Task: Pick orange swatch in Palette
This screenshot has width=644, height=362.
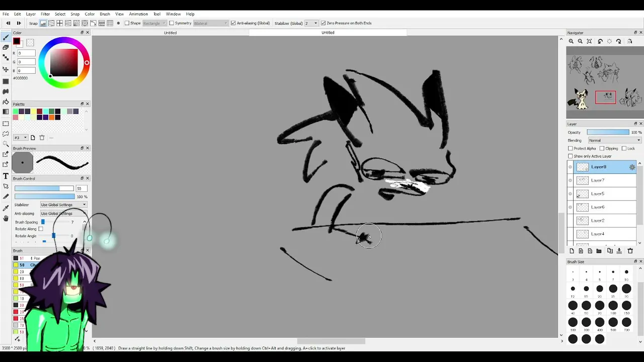Action: (x=52, y=118)
